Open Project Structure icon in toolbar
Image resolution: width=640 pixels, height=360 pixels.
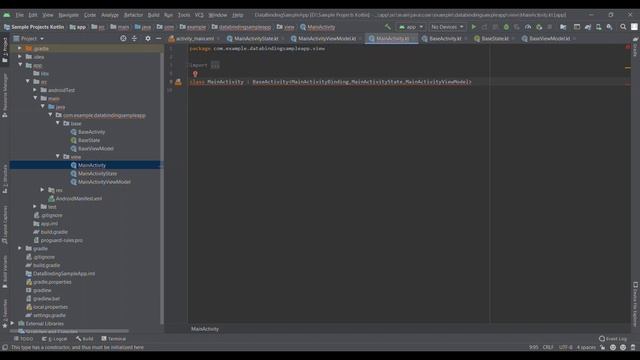tap(563, 27)
